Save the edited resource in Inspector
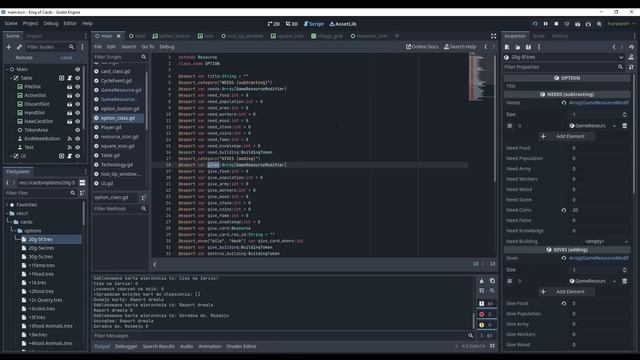Viewport: 640px width, 360px height. 528,47
